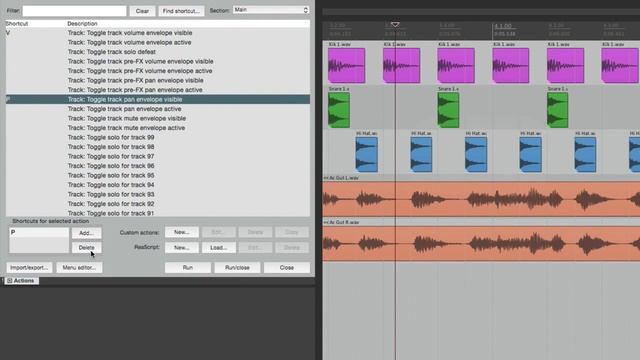Image resolution: width=640 pixels, height=360 pixels.
Task: Select the first green Snare item
Action: click(339, 110)
